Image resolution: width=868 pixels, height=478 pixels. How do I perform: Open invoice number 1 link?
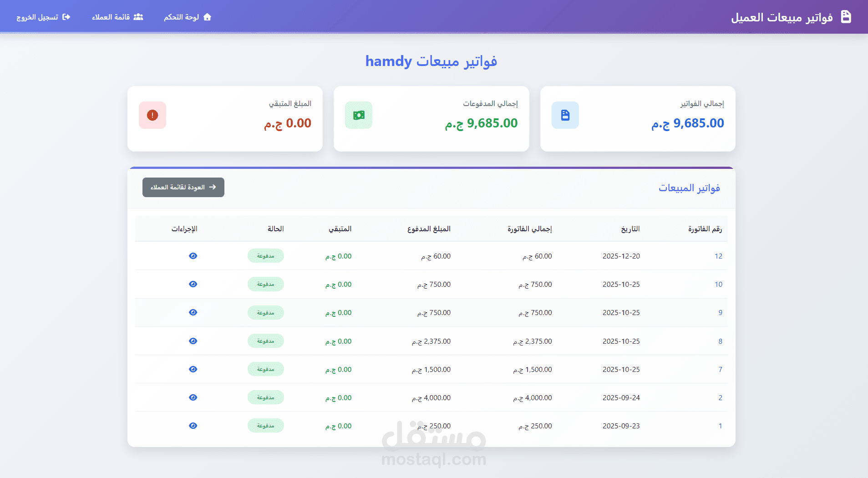click(x=720, y=426)
